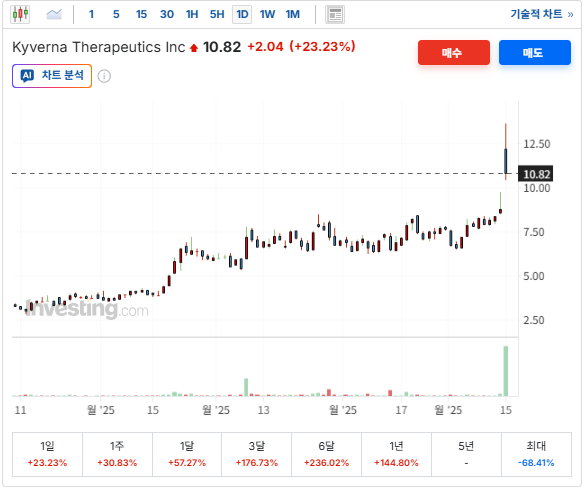
Task: Select the 5년 performance period
Action: 466,454
